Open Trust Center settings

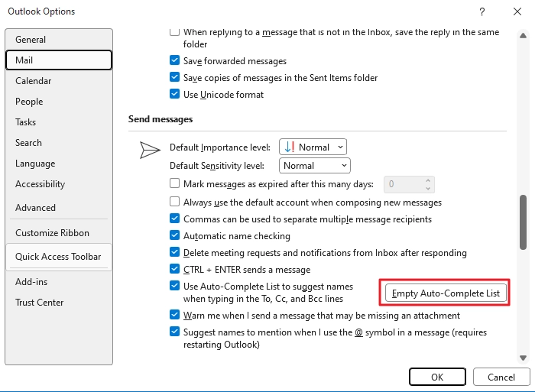click(x=59, y=303)
